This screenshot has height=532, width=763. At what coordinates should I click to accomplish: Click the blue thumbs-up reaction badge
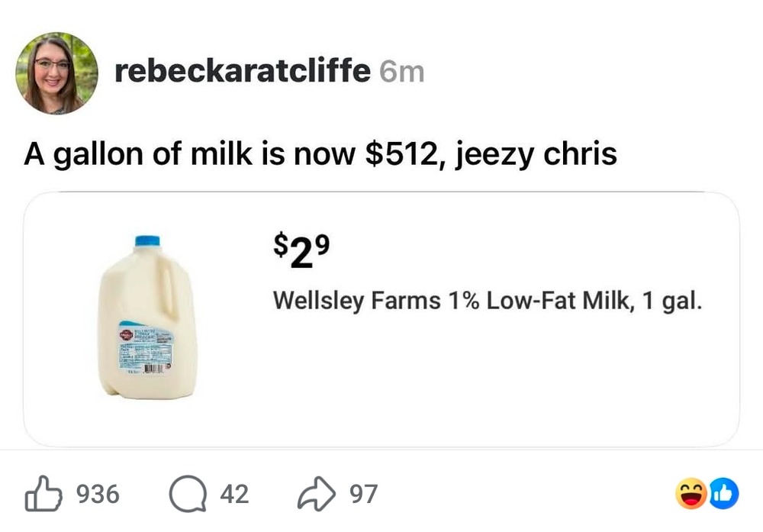pos(725,495)
